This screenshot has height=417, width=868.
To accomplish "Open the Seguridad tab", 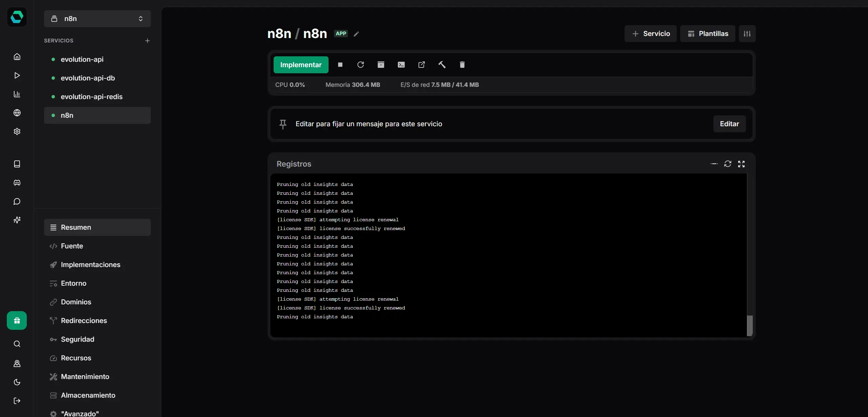I will tap(97, 339).
